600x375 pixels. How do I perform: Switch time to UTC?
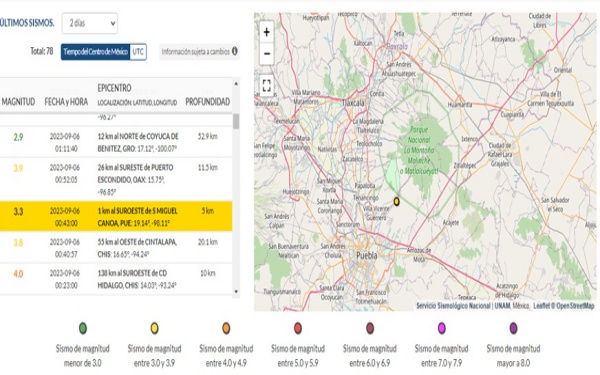click(x=138, y=52)
